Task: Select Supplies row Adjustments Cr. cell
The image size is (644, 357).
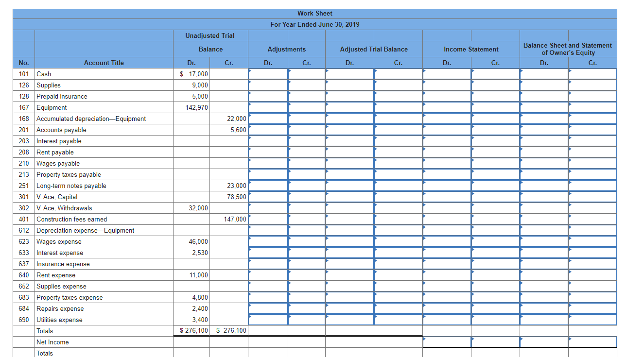Action: click(x=307, y=85)
